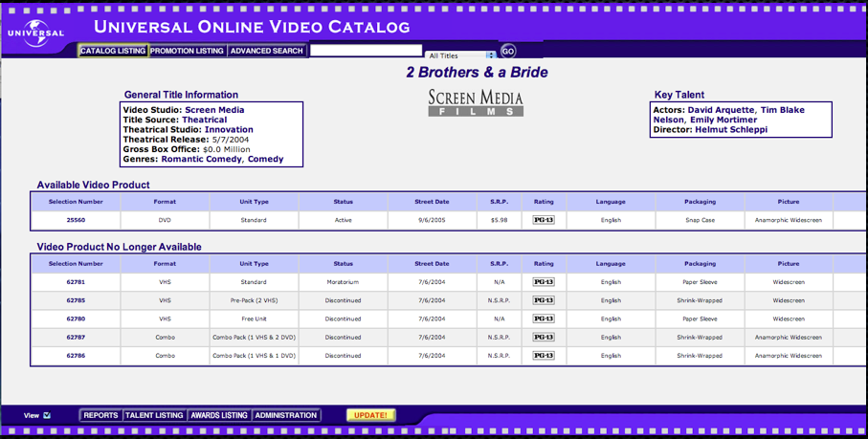Toggle the View checkbox
The image size is (868, 439).
(x=47, y=415)
